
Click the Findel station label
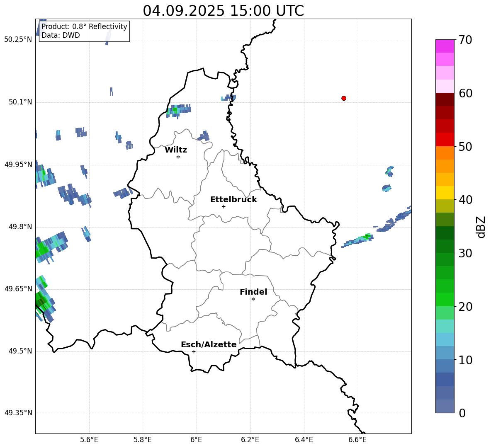click(x=253, y=292)
